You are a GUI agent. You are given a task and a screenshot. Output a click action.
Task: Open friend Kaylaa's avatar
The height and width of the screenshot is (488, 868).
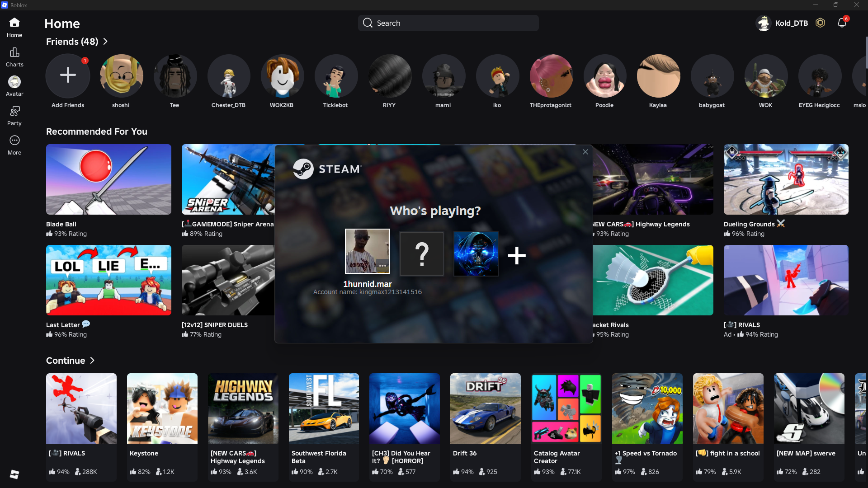coord(658,76)
